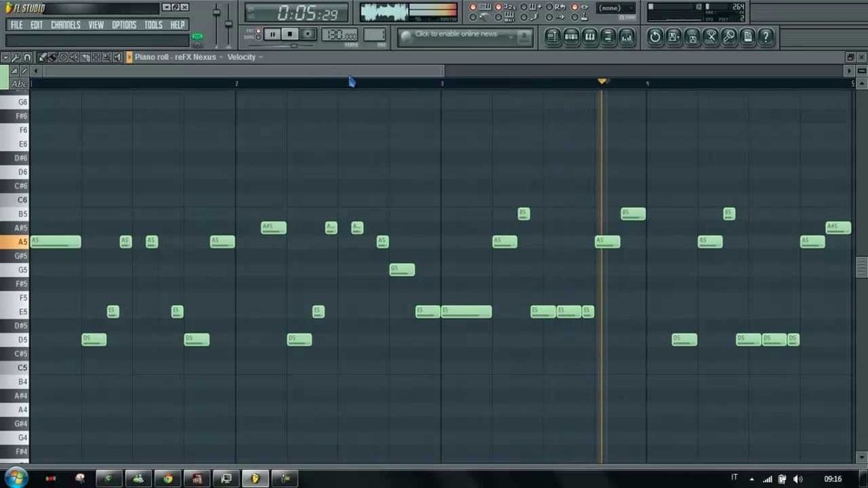This screenshot has height=488, width=868.
Task: Open piano roll tools wrench menu
Action: [16, 57]
